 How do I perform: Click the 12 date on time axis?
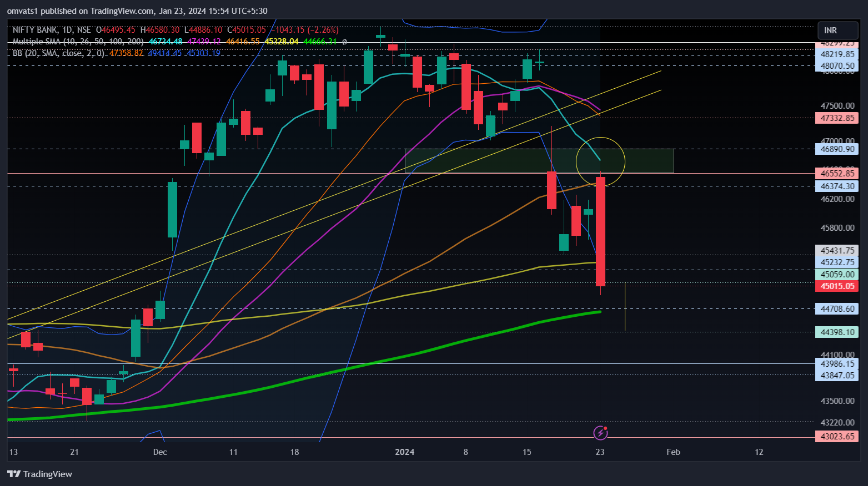pyautogui.click(x=759, y=452)
